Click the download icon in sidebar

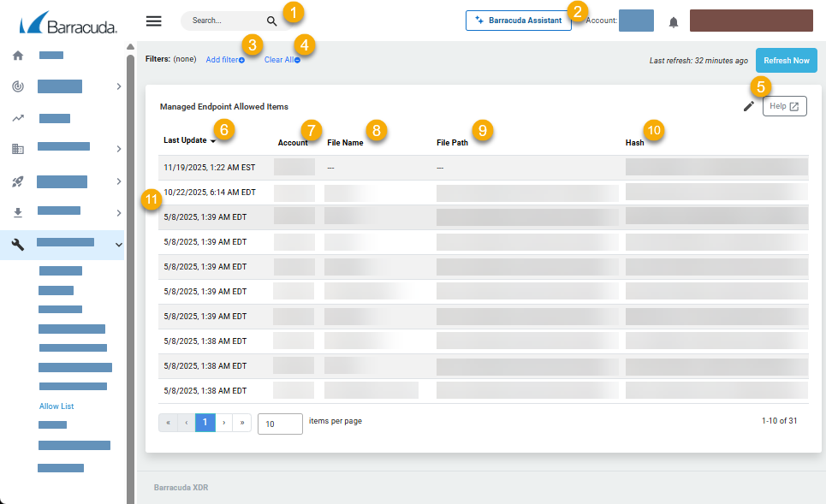tap(18, 212)
